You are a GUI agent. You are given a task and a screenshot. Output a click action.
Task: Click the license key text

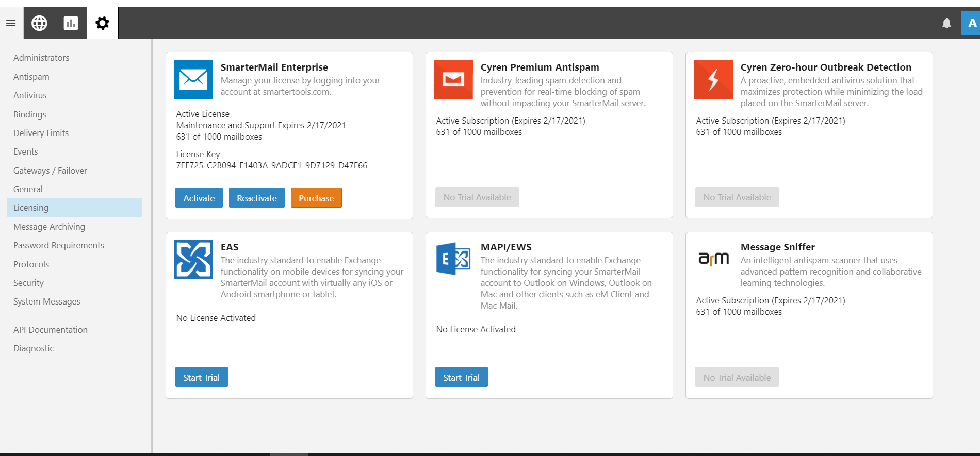pyautogui.click(x=271, y=165)
